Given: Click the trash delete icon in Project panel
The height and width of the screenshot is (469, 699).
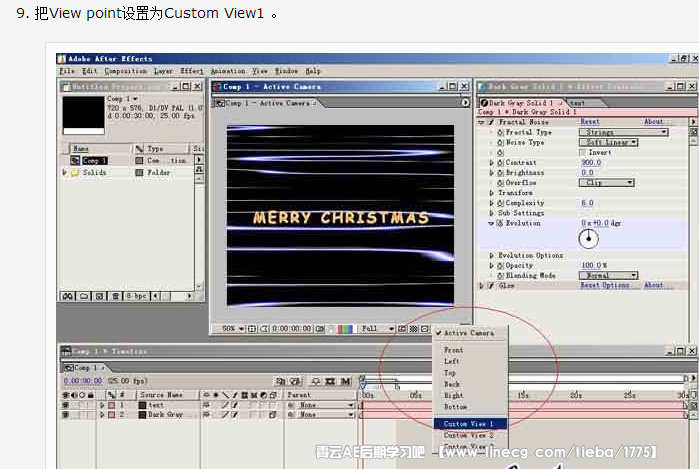Looking at the screenshot, I should tap(115, 296).
